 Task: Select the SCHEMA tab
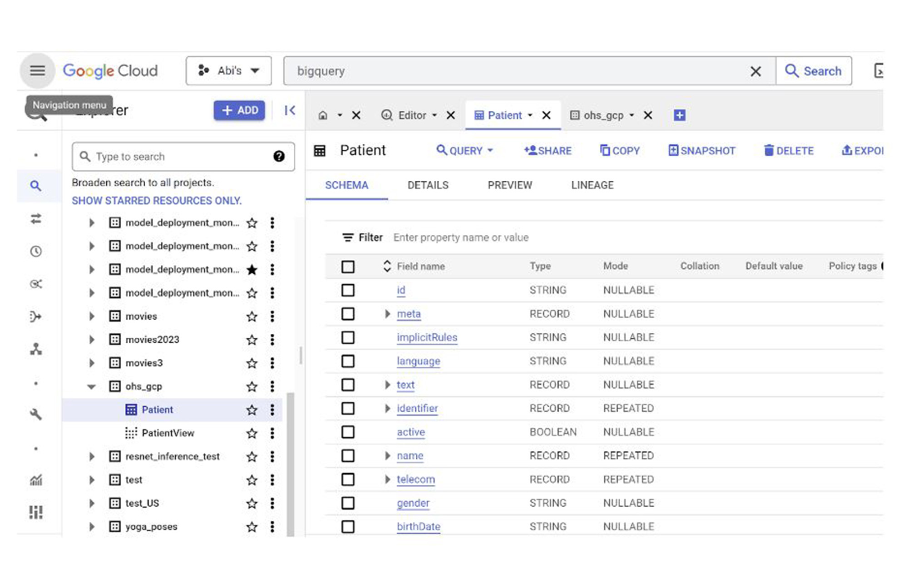point(346,185)
